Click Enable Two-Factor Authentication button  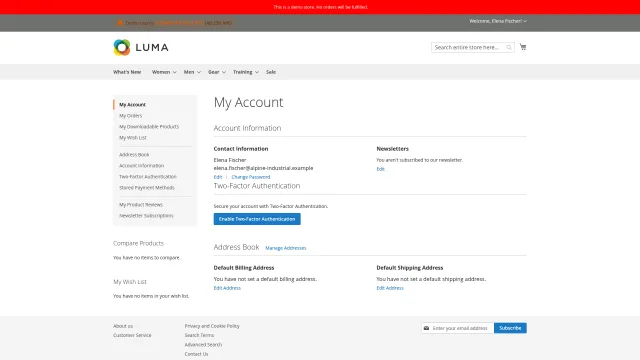[x=257, y=219]
